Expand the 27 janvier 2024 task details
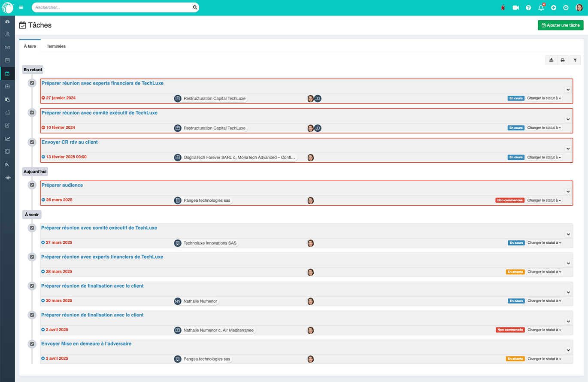588x382 pixels. pyautogui.click(x=567, y=90)
